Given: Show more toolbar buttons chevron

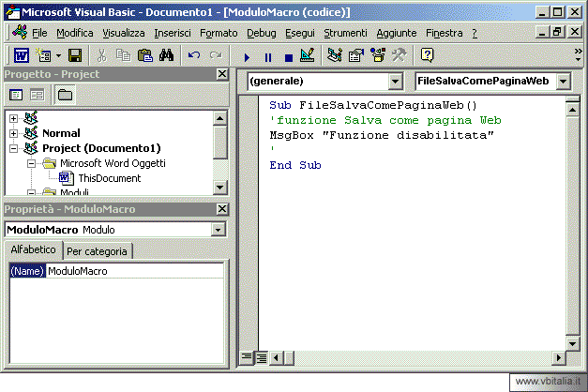Looking at the screenshot, I should (578, 55).
